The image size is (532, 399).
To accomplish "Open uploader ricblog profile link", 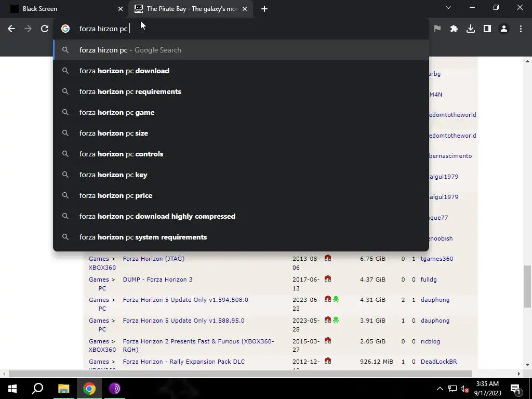I will tap(430, 341).
